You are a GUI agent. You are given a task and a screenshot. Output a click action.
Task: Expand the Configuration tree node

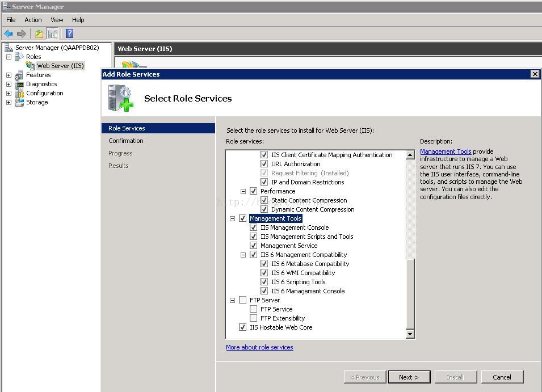tap(9, 93)
